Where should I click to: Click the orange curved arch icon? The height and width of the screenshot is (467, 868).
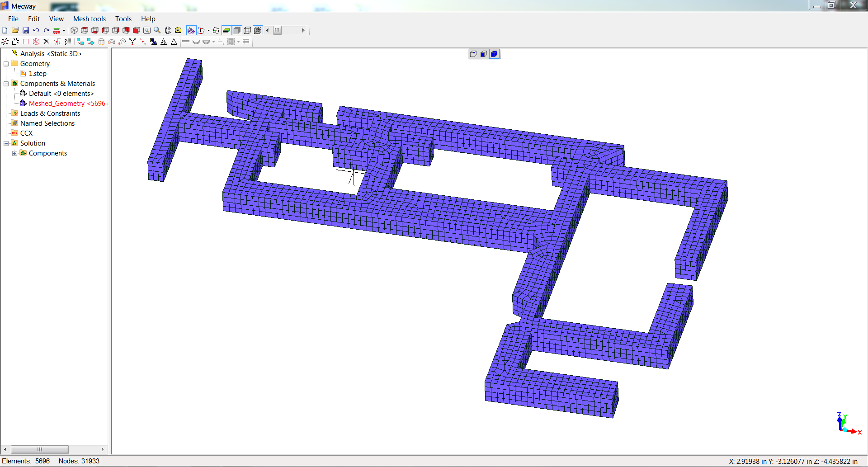(x=112, y=42)
